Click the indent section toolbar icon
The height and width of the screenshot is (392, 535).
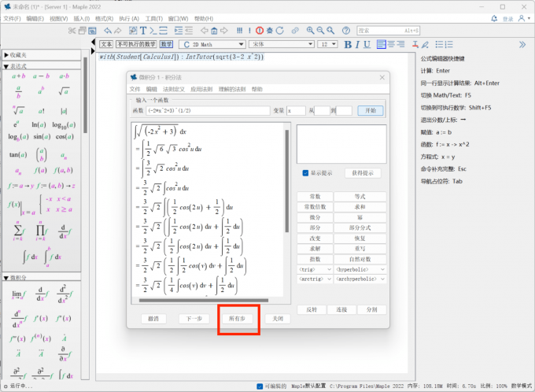pos(179,31)
